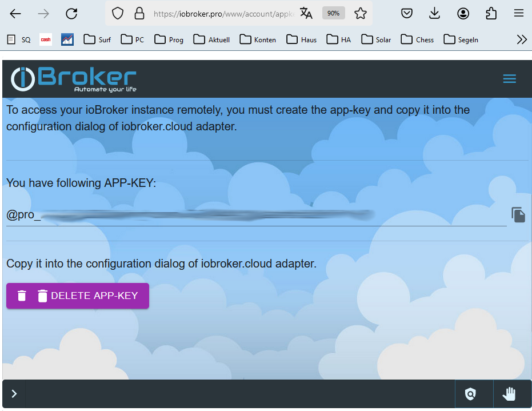Copy the APP-KEY to clipboard
Viewport: 532px width, 411px height.
(518, 215)
